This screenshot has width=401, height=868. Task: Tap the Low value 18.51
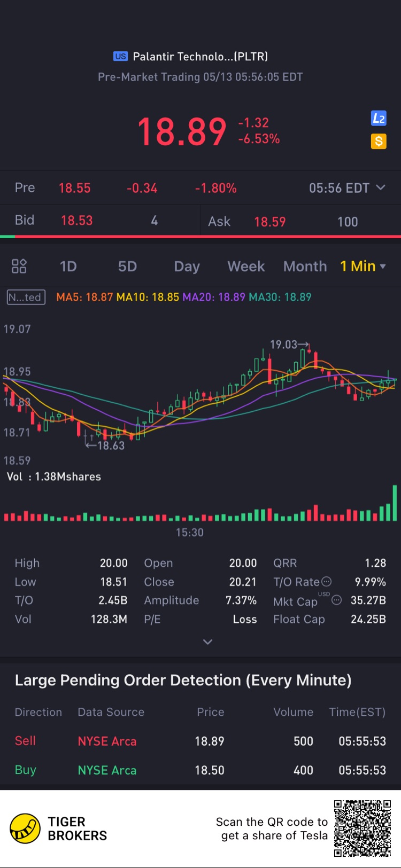coord(114,582)
